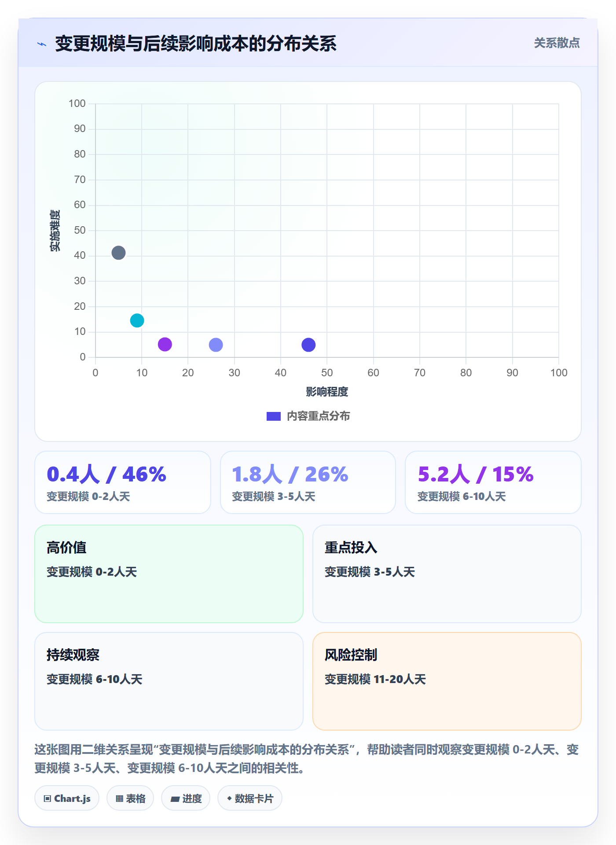Click the Chart.js tag chip

67,798
